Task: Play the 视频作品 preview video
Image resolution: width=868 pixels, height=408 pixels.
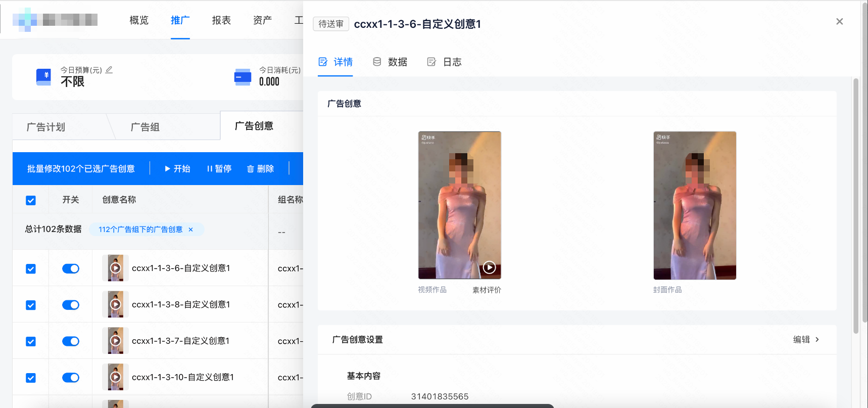Action: 489,267
